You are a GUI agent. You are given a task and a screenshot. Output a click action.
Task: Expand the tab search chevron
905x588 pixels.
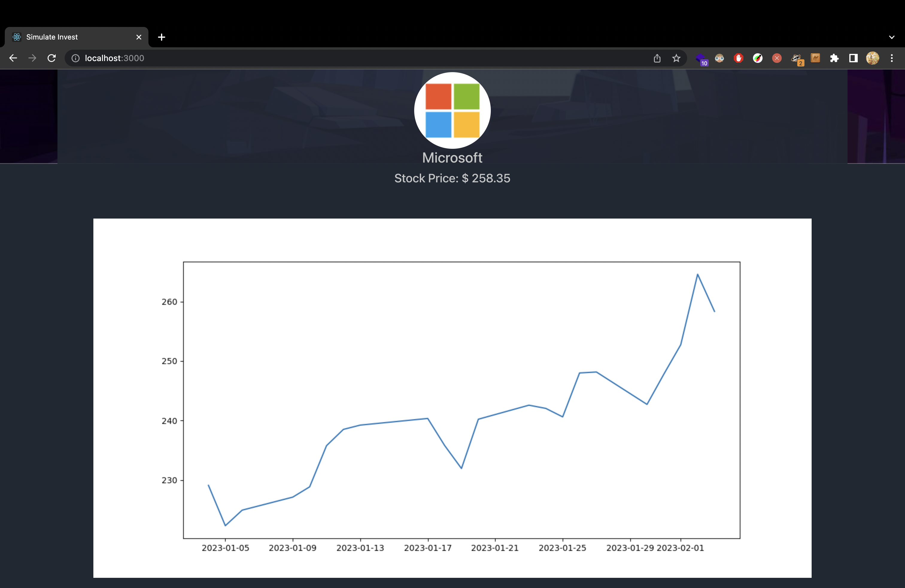tap(892, 37)
